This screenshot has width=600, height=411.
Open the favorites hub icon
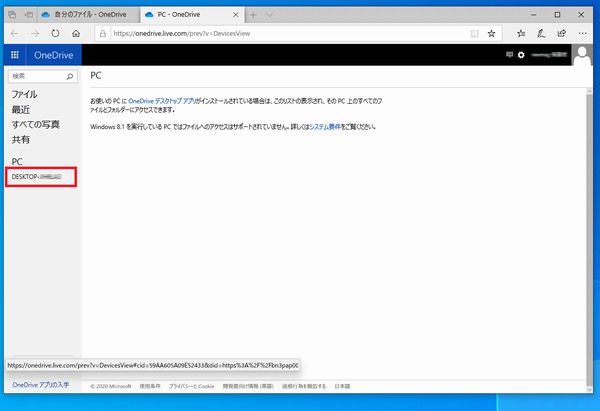tap(521, 34)
